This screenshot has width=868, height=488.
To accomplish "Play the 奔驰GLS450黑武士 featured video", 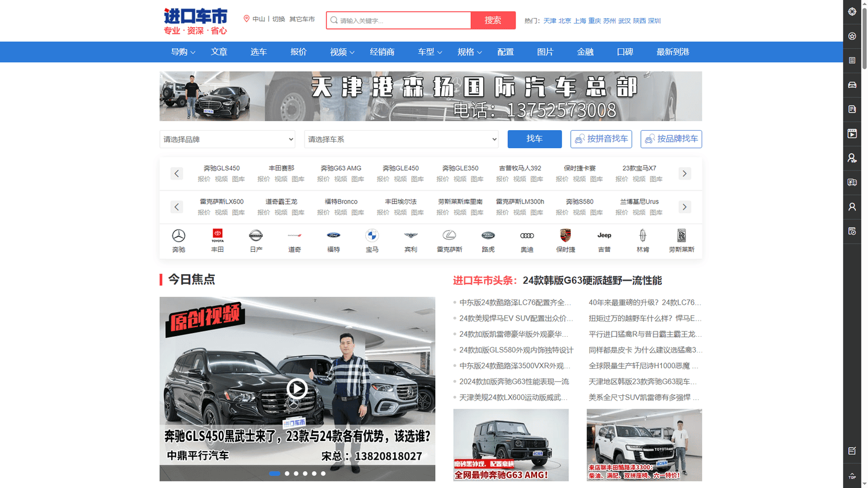I will [297, 389].
